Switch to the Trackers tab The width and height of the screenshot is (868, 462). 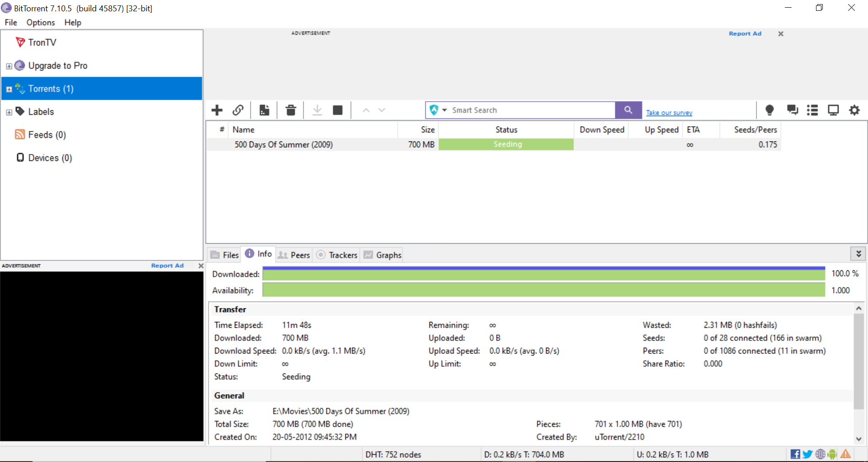337,255
